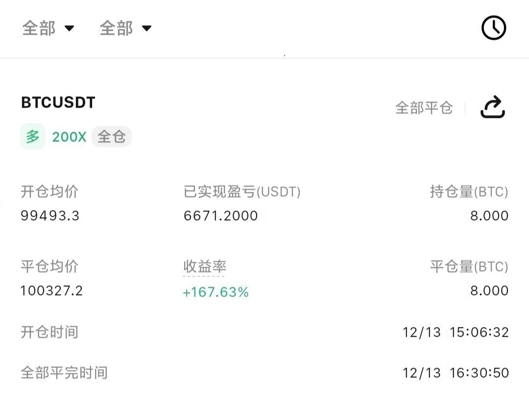The height and width of the screenshot is (420, 529).
Task: Tap the 全仓 cross margin tag
Action: [x=112, y=137]
